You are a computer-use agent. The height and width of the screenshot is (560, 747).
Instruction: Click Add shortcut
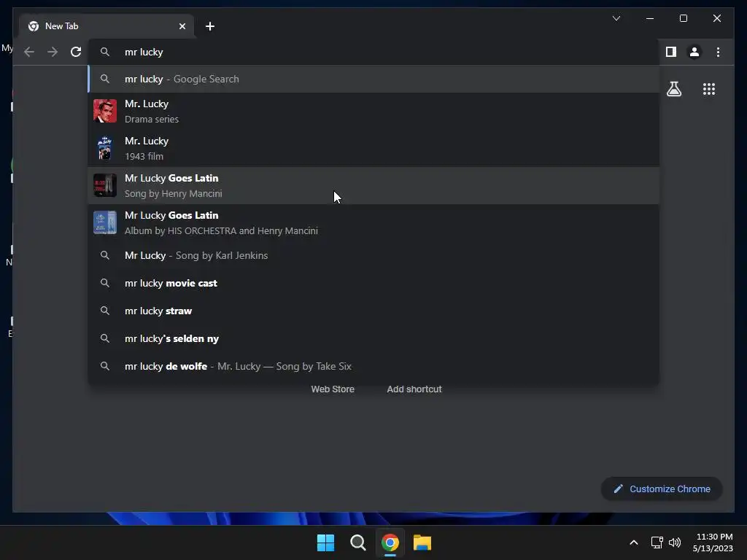[x=414, y=389]
